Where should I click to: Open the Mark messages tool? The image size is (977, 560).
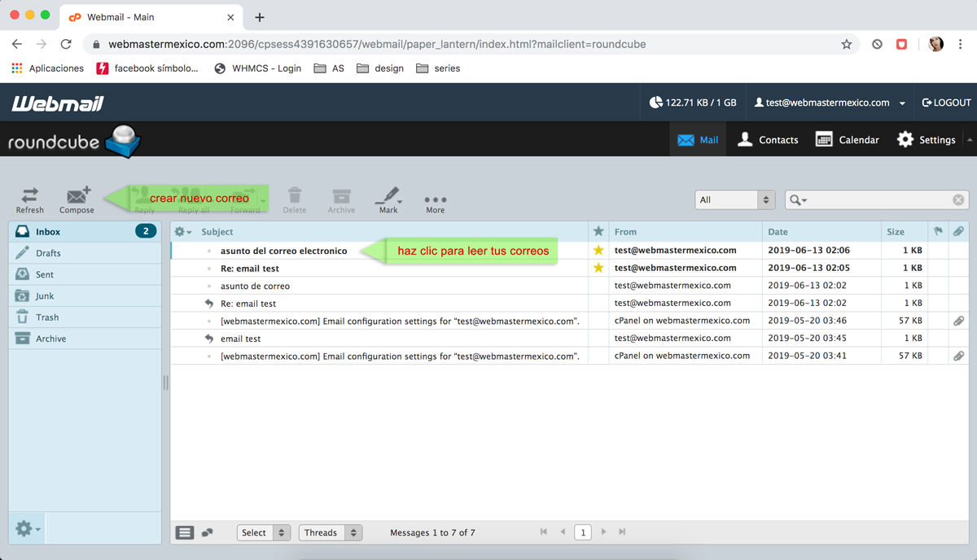[388, 196]
